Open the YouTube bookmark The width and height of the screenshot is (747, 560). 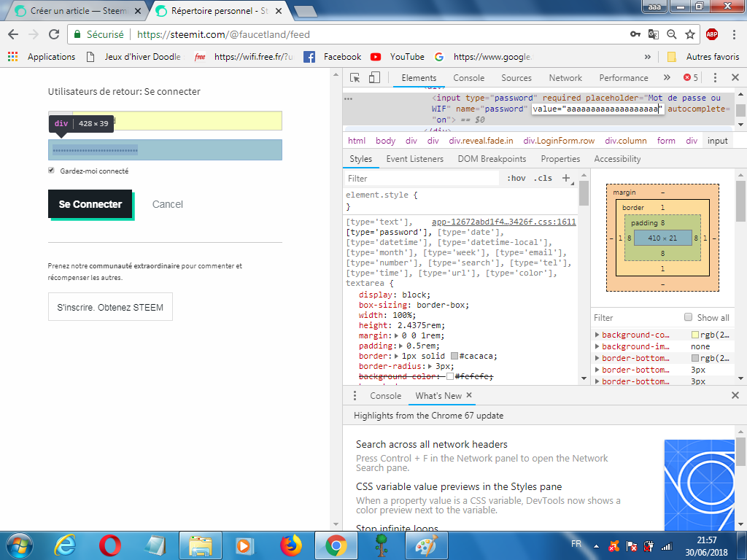tap(398, 57)
